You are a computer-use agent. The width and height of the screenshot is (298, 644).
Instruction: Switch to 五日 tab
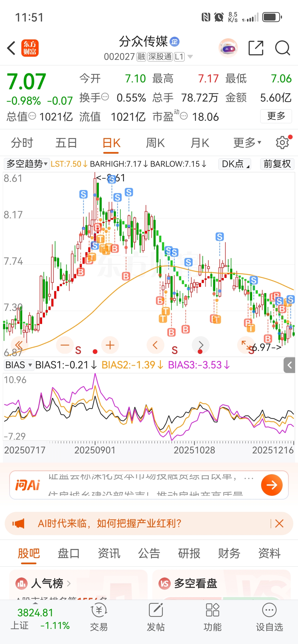pos(66,143)
